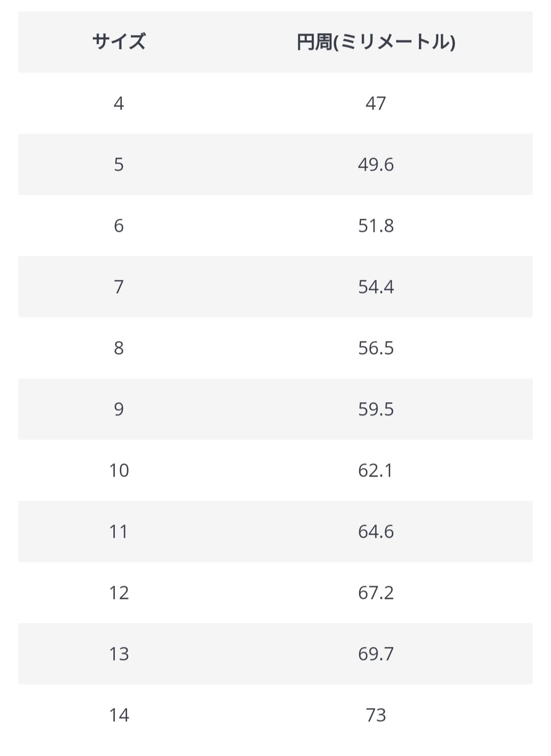Image resolution: width=551 pixels, height=756 pixels.
Task: Click the 64.6 circumference value
Action: (x=376, y=532)
